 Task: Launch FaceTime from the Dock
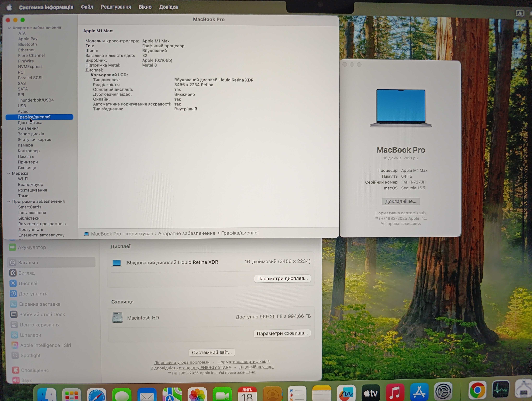coord(222,394)
